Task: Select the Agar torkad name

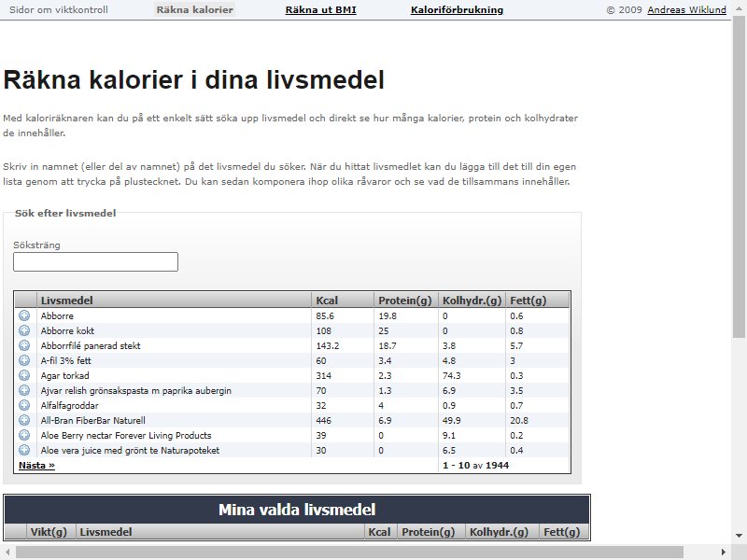Action: click(x=64, y=376)
